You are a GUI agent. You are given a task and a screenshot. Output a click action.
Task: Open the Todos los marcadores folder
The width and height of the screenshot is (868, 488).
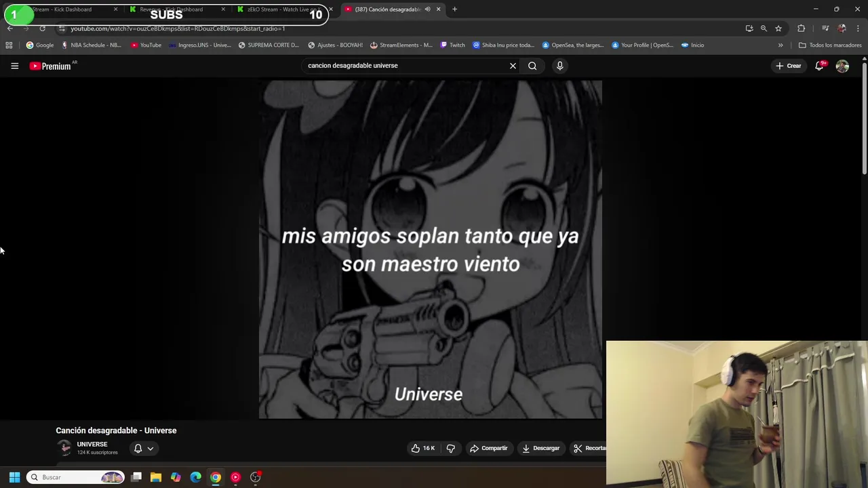830,45
